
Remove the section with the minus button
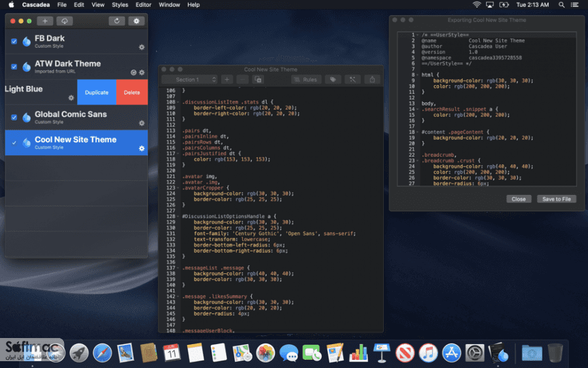pos(243,79)
